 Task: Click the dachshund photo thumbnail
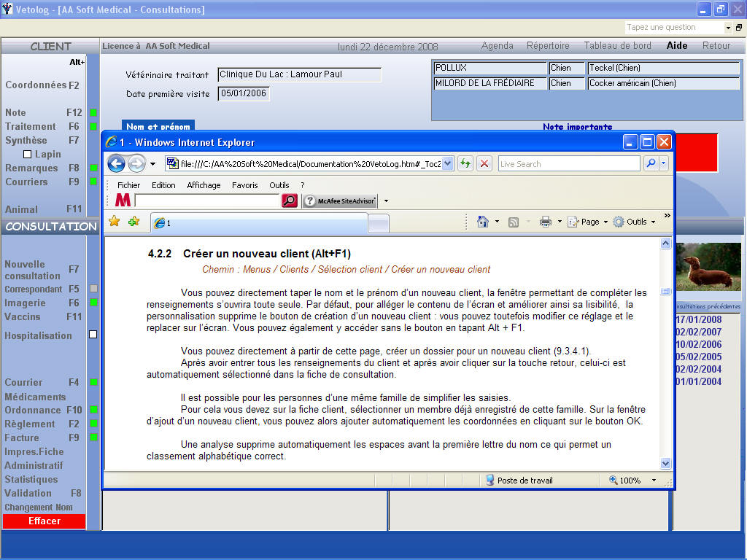click(708, 267)
